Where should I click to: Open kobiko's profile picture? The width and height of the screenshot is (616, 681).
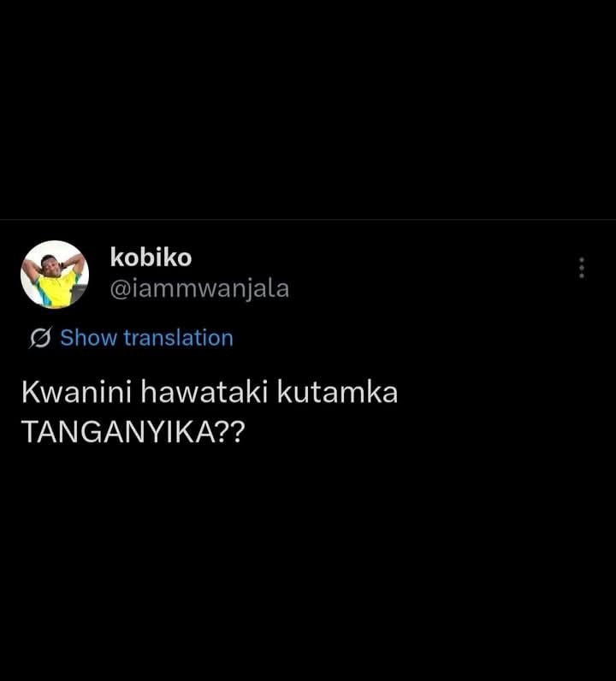click(55, 275)
